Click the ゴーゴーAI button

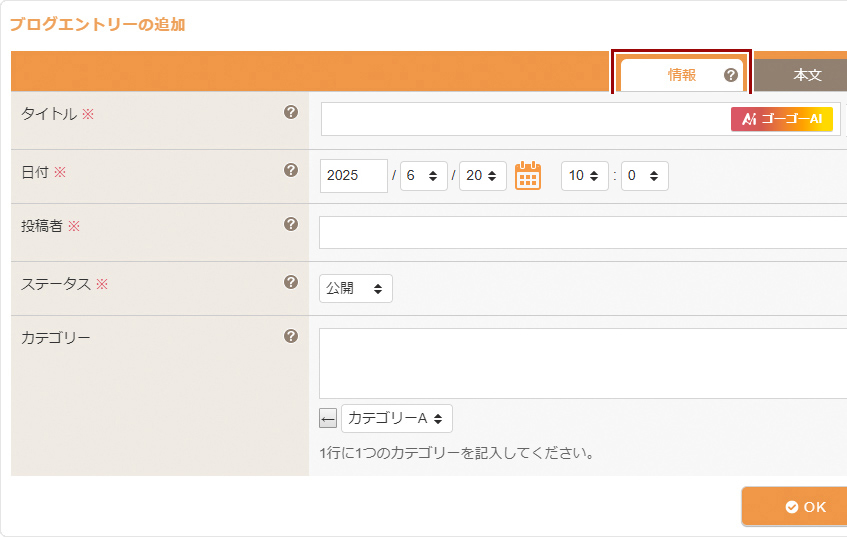pyautogui.click(x=781, y=119)
